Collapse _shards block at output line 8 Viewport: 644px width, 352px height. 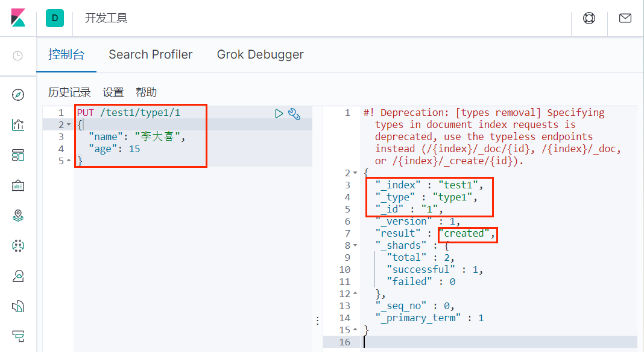coord(355,245)
